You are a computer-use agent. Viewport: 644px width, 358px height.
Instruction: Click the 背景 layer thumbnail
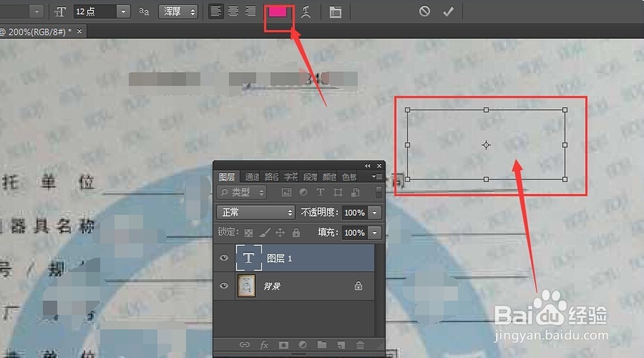(246, 286)
